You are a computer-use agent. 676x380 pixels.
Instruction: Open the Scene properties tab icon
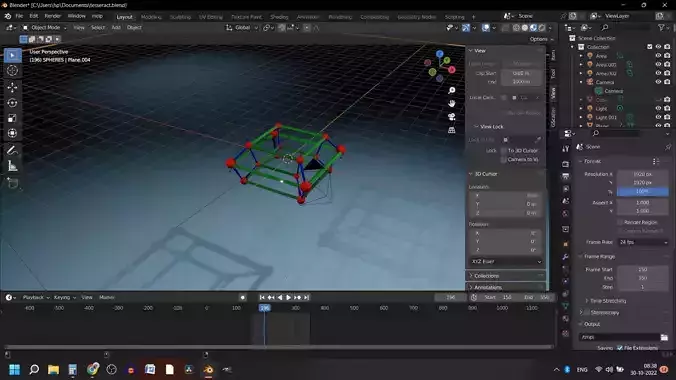coord(566,201)
